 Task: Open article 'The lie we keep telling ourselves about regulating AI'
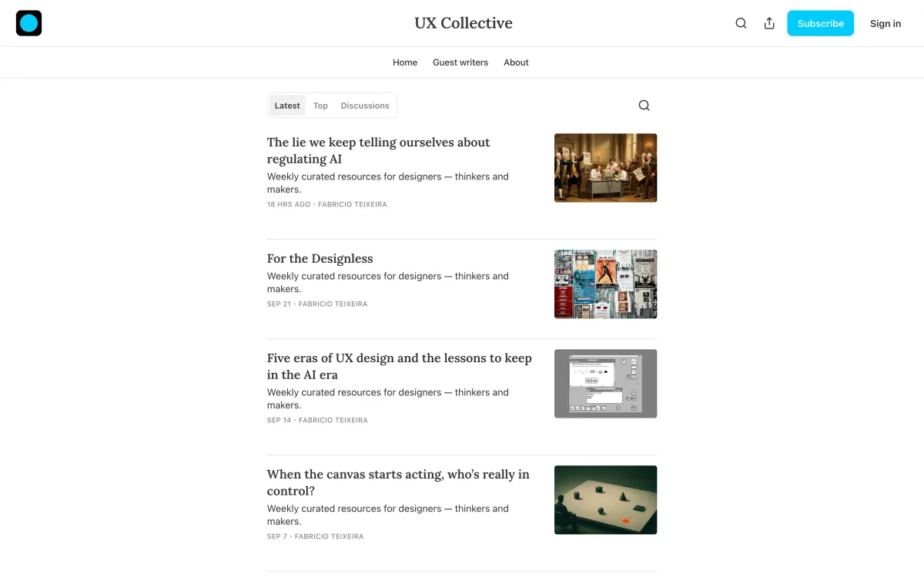coord(379,150)
